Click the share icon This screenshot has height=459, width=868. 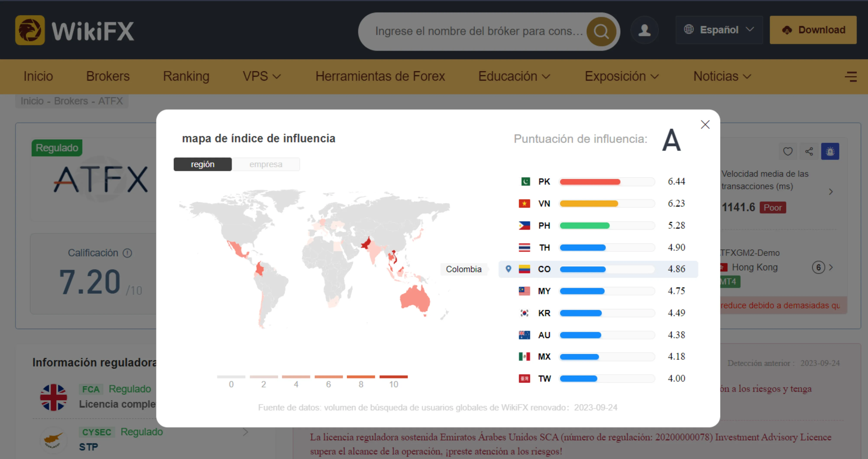[x=809, y=151]
